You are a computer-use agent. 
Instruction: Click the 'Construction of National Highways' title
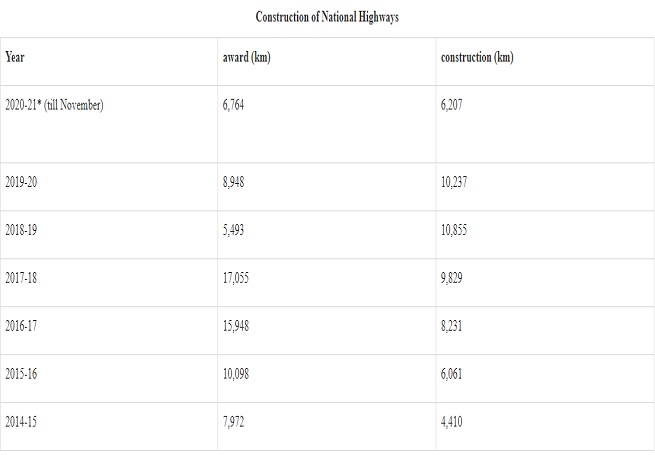(327, 17)
